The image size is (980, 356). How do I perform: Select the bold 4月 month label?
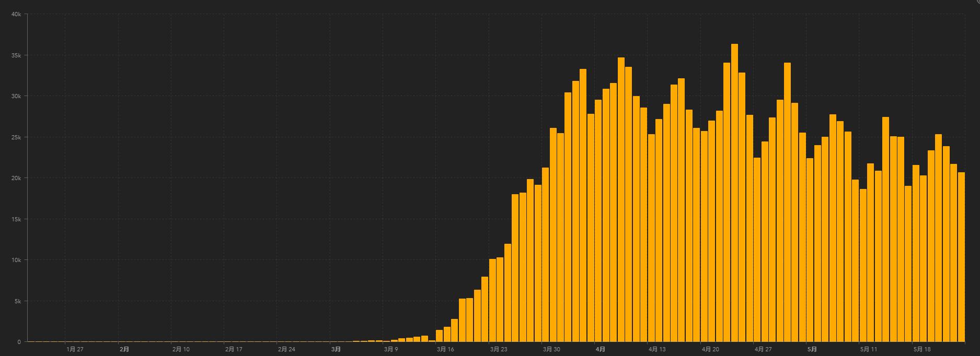coord(600,349)
